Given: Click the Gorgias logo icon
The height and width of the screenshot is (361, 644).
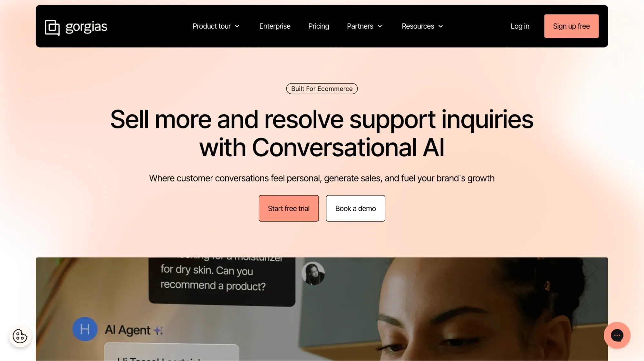Looking at the screenshot, I should coord(52,27).
